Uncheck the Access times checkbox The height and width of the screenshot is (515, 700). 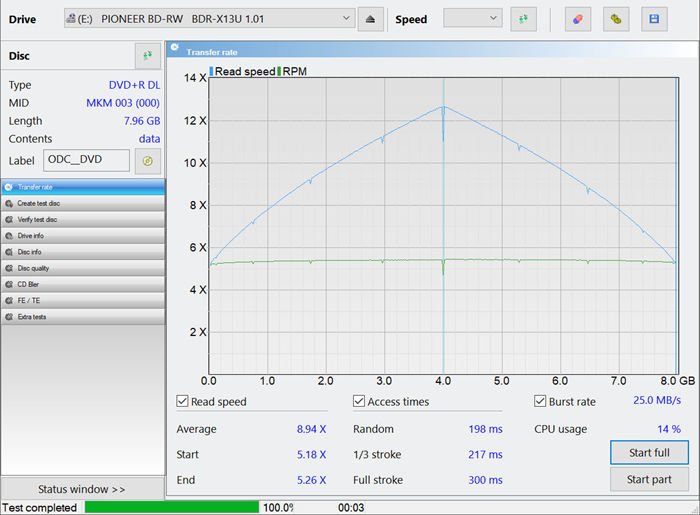[x=359, y=401]
